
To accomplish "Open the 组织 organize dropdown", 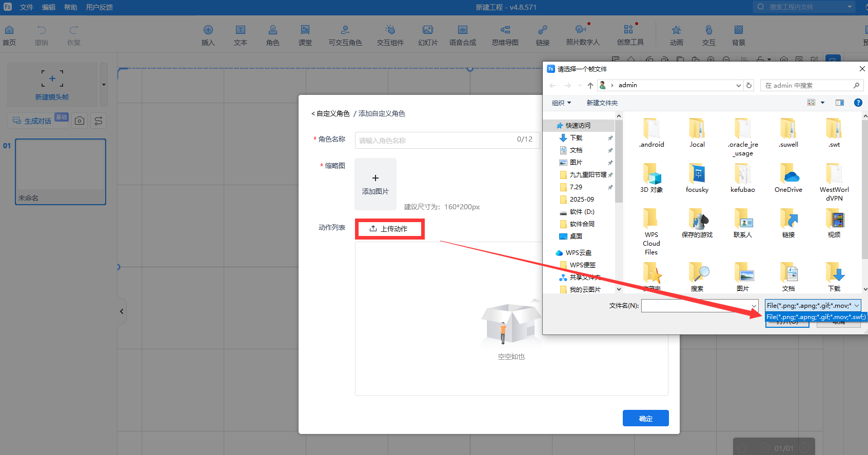I will pos(561,103).
